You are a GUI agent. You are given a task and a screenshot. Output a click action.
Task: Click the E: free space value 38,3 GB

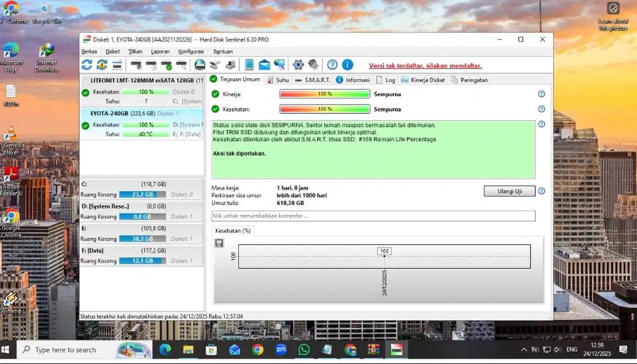(143, 239)
